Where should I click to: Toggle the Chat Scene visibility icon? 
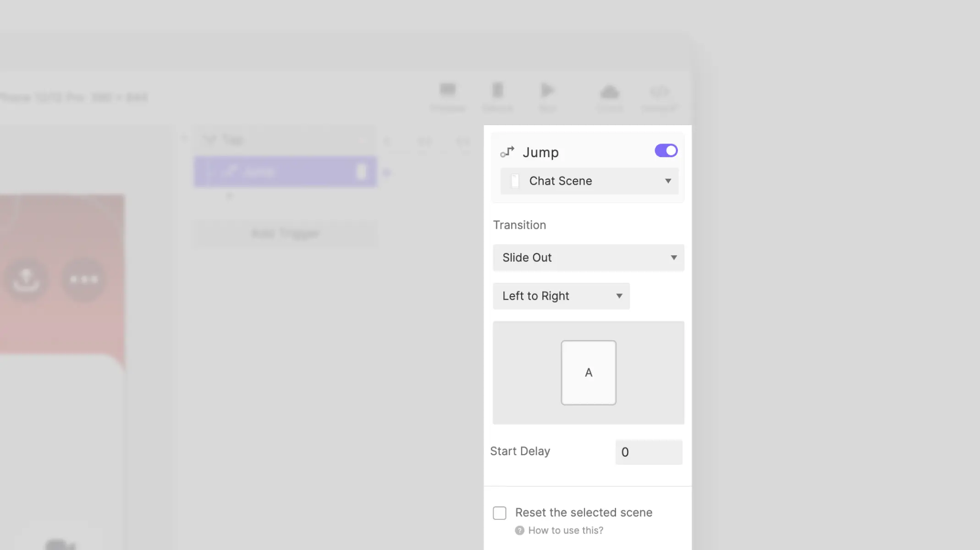[515, 181]
